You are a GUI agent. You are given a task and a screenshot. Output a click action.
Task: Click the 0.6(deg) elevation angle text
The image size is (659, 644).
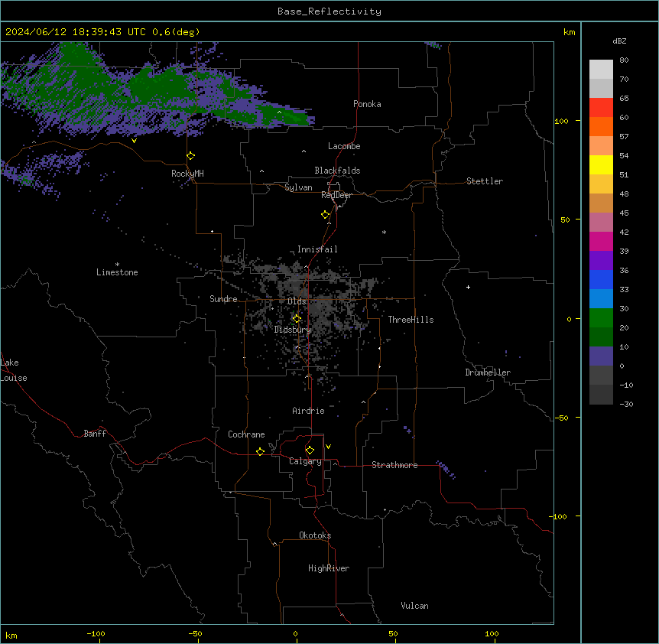[x=176, y=32]
